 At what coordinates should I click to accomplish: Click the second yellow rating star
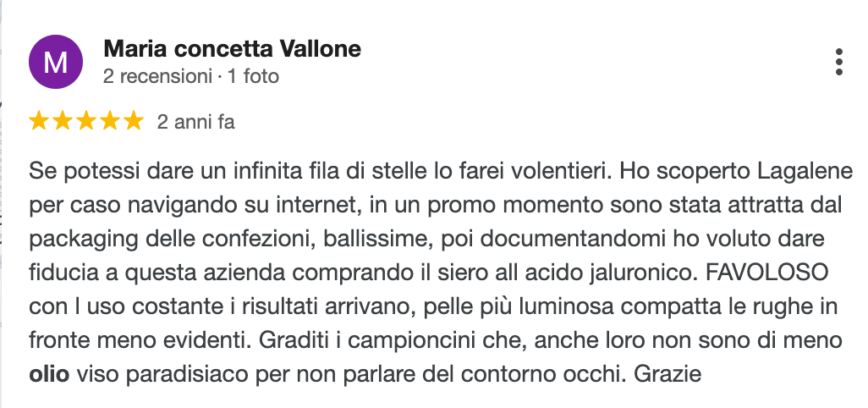point(63,122)
